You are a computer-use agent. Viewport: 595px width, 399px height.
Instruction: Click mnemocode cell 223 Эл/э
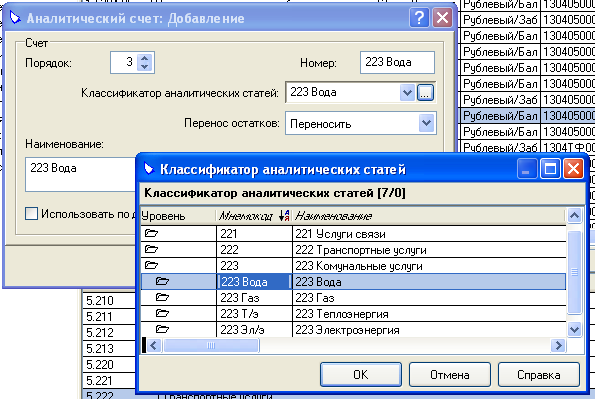click(x=254, y=330)
